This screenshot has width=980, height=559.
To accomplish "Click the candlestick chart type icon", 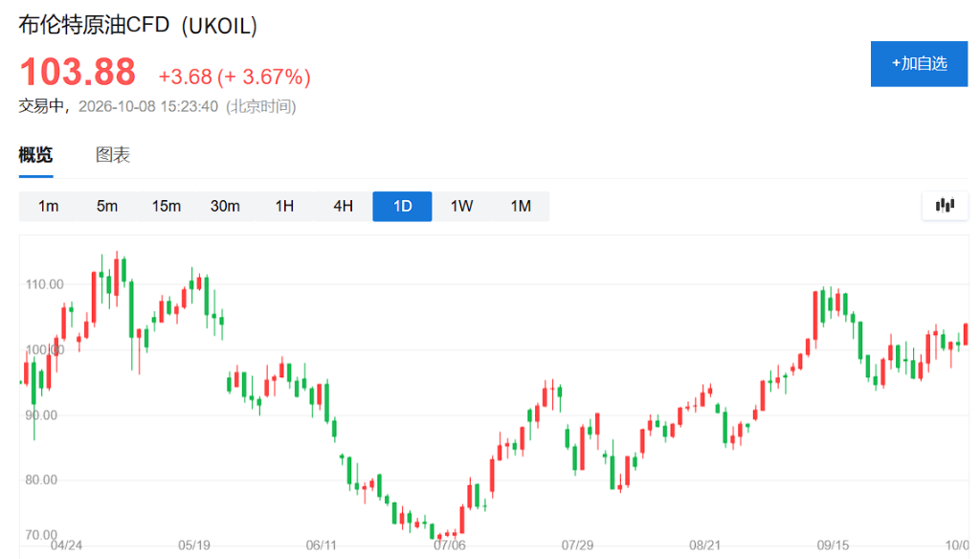I will [945, 206].
